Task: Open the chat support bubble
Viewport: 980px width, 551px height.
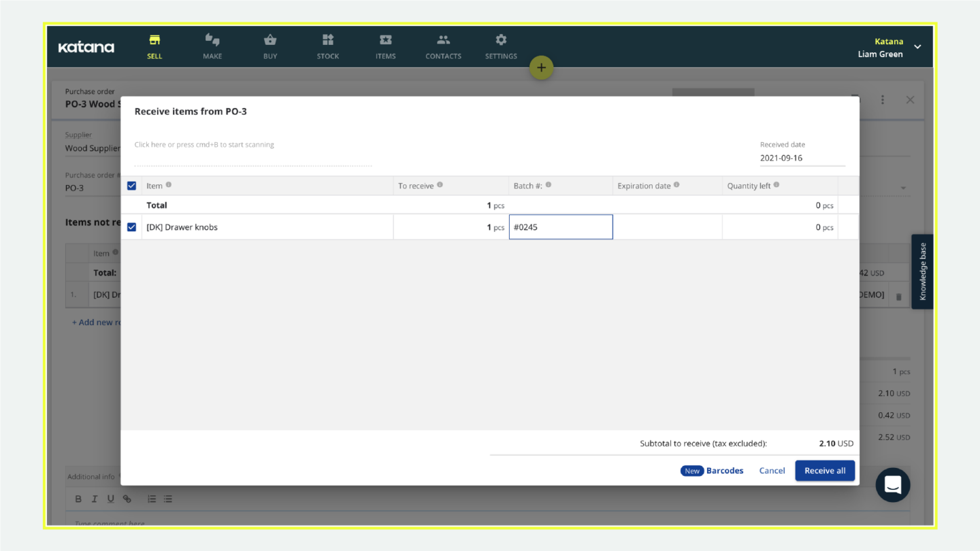Action: [893, 485]
